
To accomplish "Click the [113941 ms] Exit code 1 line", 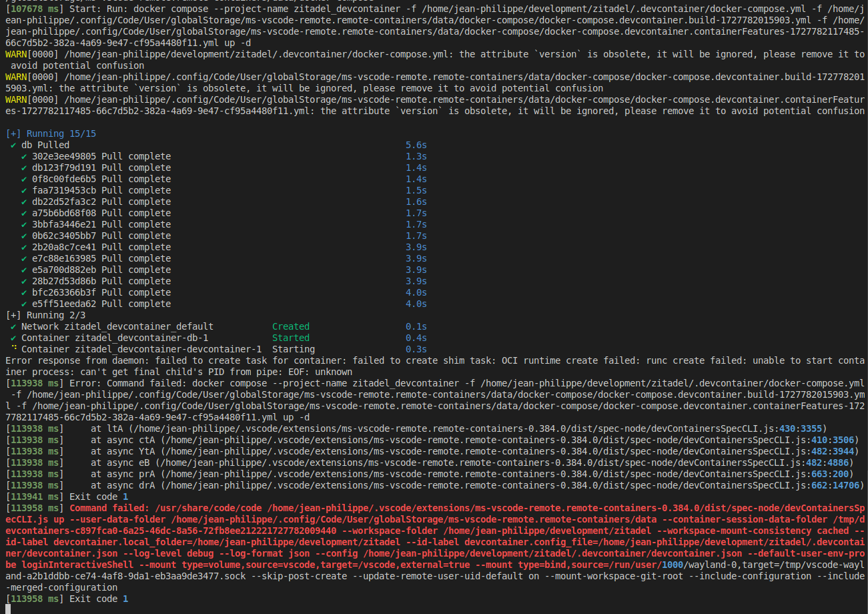I will point(67,497).
